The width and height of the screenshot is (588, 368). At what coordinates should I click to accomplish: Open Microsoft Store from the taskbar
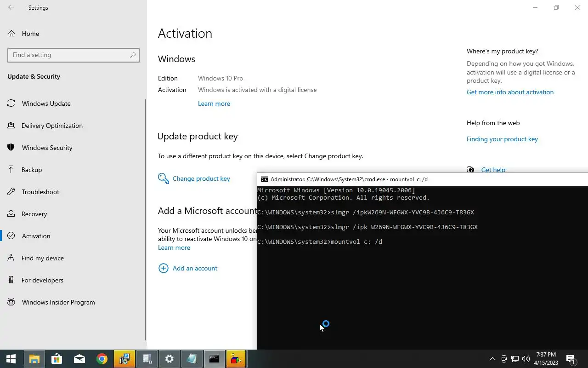click(x=57, y=359)
